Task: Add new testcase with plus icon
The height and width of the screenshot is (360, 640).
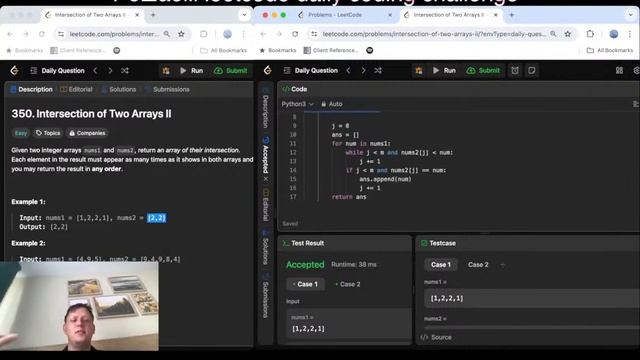Action: pos(503,264)
